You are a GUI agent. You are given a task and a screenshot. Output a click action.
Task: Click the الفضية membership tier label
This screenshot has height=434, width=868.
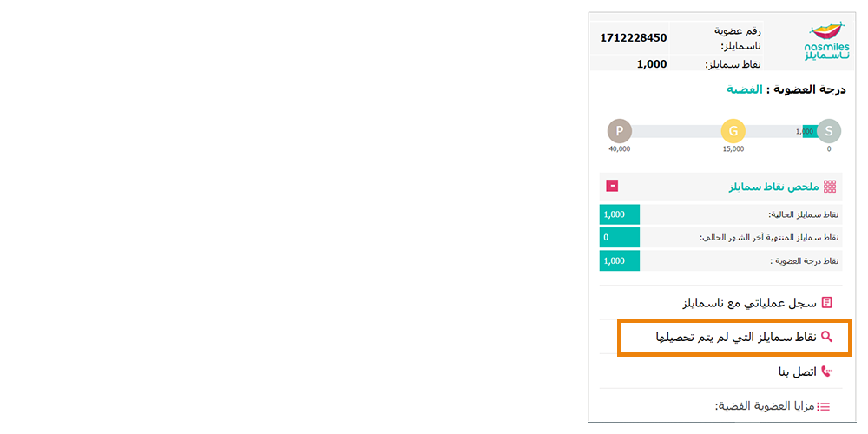pos(745,89)
